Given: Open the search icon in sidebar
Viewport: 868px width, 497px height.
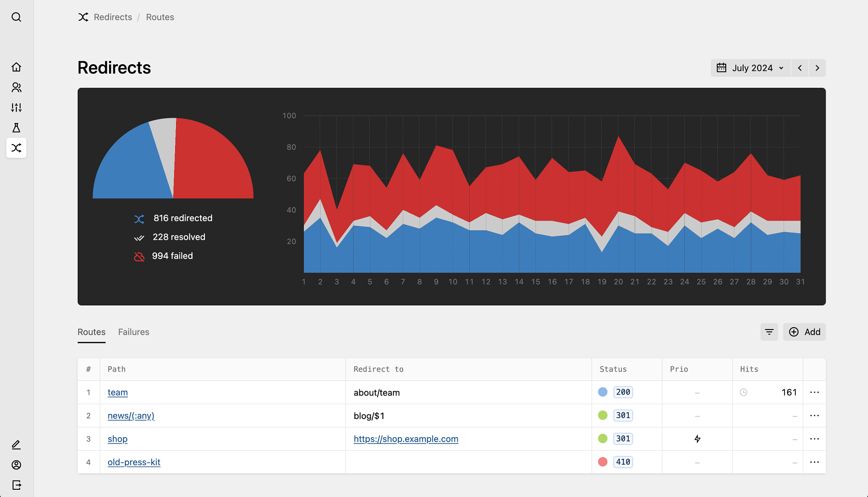Looking at the screenshot, I should pyautogui.click(x=16, y=17).
